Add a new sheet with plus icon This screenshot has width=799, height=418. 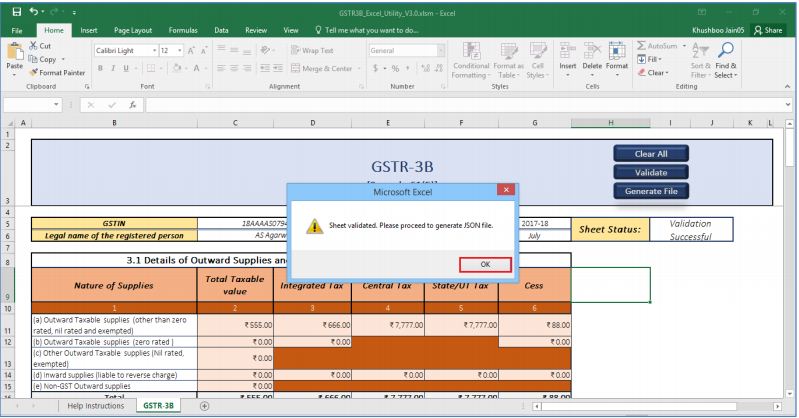(x=204, y=406)
